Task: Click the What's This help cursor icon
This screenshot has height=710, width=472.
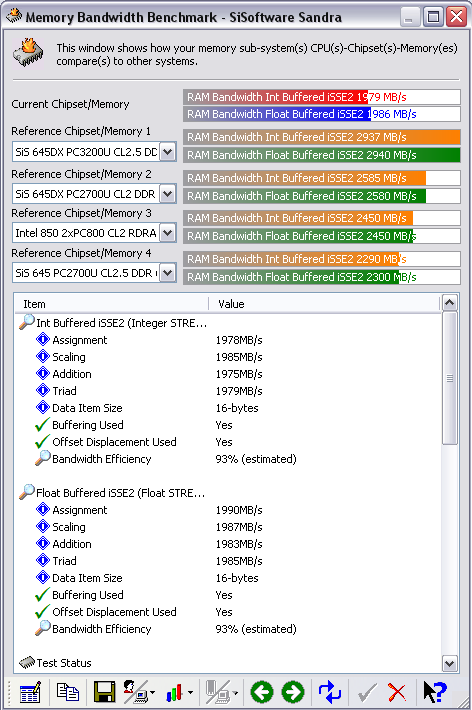Action: point(434,692)
